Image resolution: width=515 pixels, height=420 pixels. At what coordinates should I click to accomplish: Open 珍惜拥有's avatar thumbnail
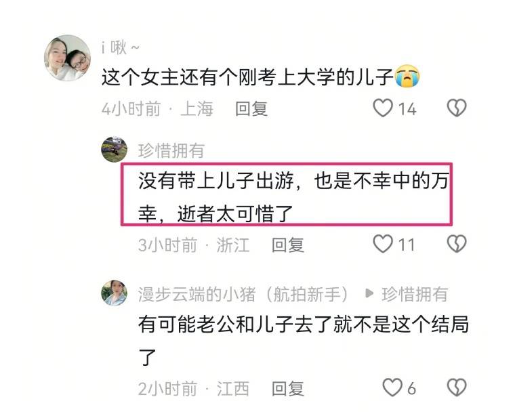coord(114,150)
